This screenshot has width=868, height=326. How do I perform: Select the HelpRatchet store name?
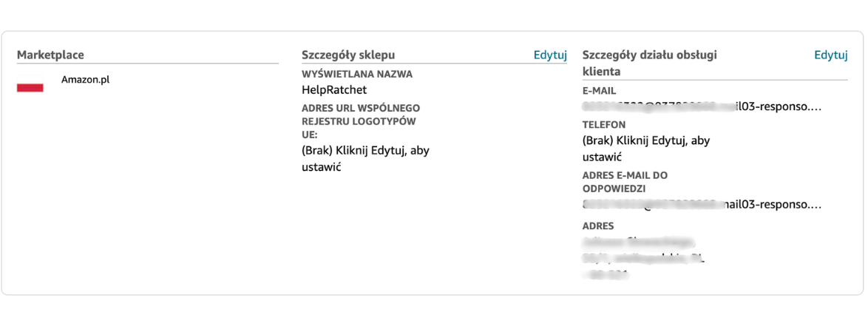point(334,89)
